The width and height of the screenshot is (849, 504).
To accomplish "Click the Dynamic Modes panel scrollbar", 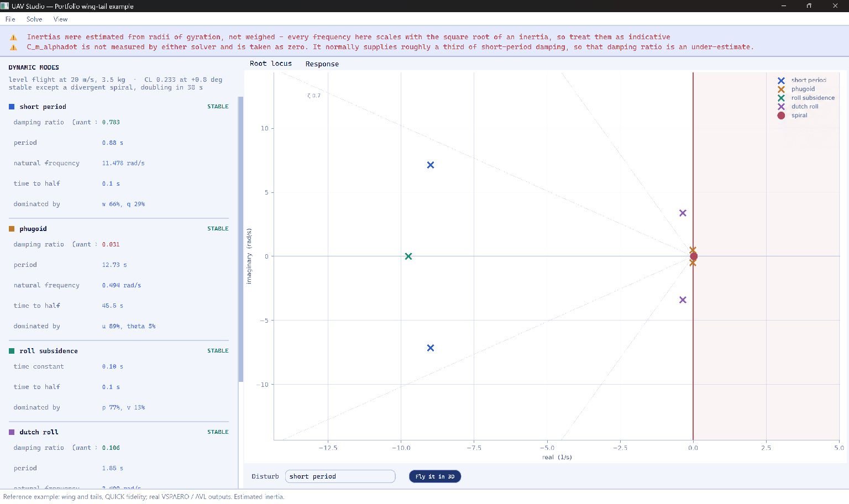I will (x=240, y=239).
